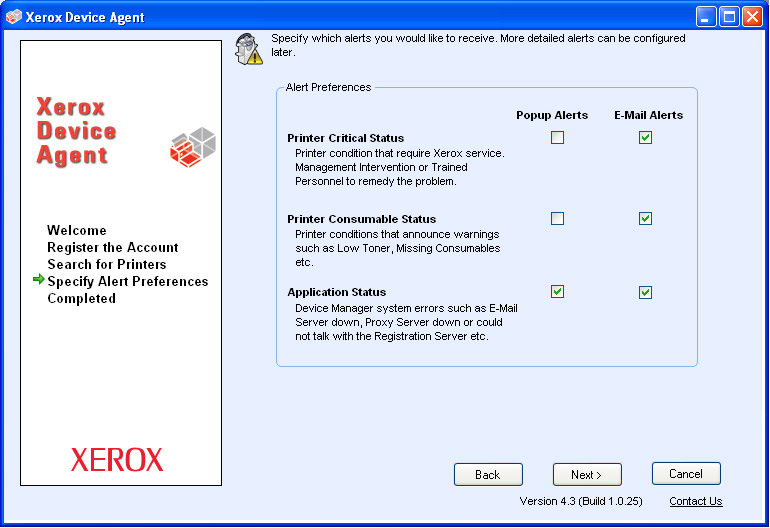770x528 pixels.
Task: Select the Welcome wizard step
Action: click(77, 230)
